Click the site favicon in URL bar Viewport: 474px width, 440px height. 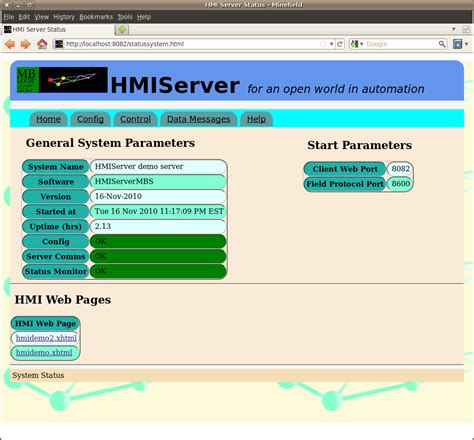coord(59,44)
